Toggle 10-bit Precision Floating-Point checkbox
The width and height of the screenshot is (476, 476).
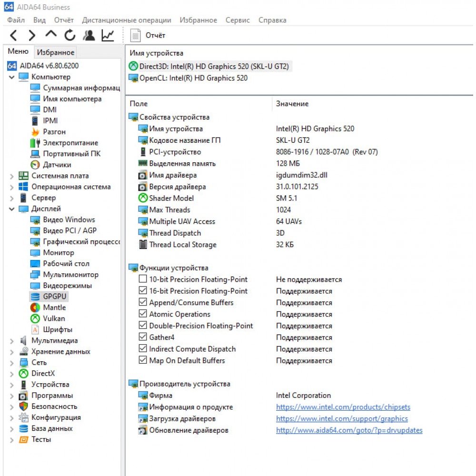pos(143,278)
